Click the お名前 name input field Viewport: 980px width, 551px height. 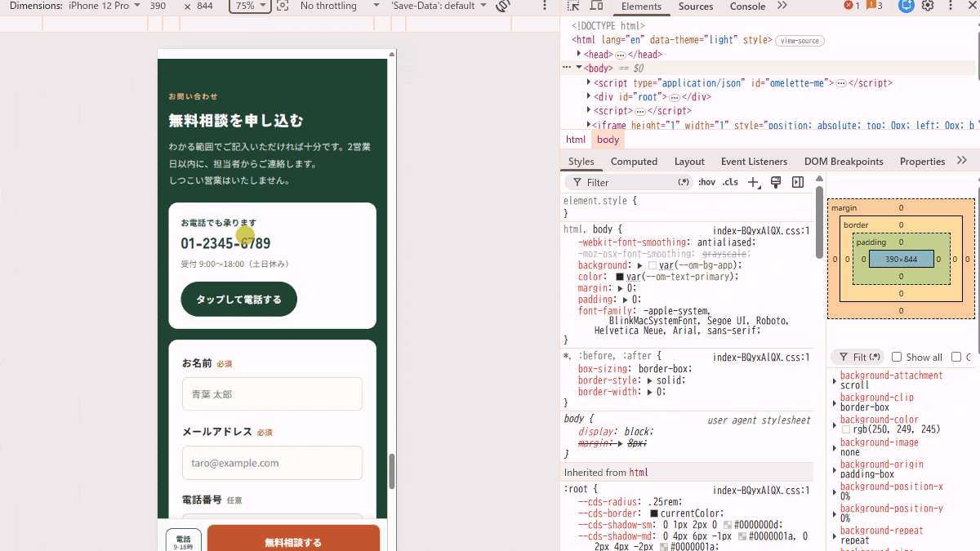tap(272, 394)
